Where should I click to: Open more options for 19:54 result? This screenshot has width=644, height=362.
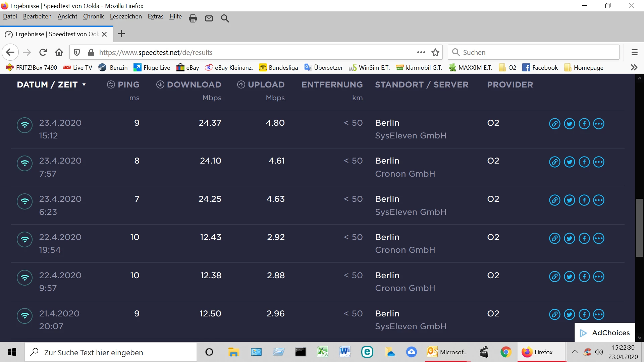click(x=599, y=238)
